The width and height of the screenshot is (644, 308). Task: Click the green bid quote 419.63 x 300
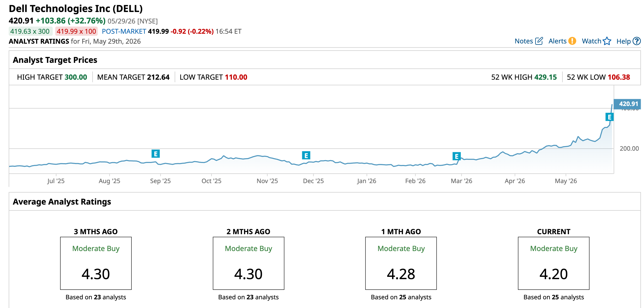tap(30, 31)
